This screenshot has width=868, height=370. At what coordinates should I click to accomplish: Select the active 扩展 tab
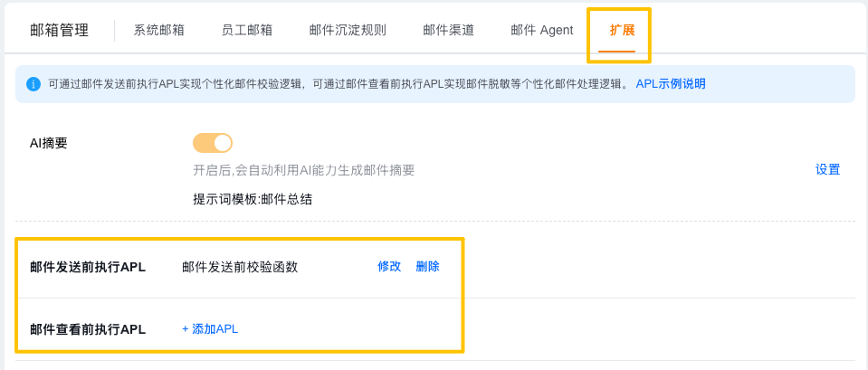click(x=622, y=31)
